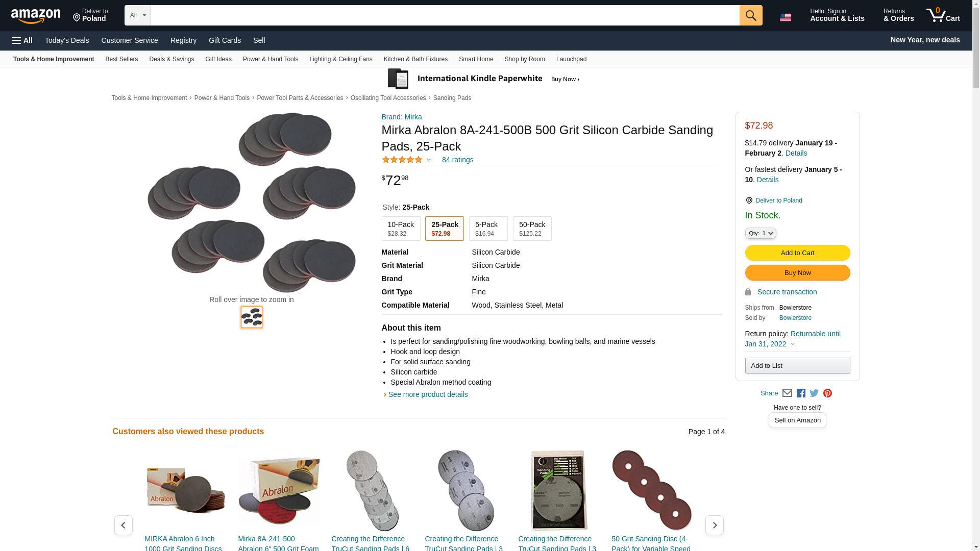The image size is (980, 551).
Task: Share on Twitter icon
Action: click(x=814, y=393)
